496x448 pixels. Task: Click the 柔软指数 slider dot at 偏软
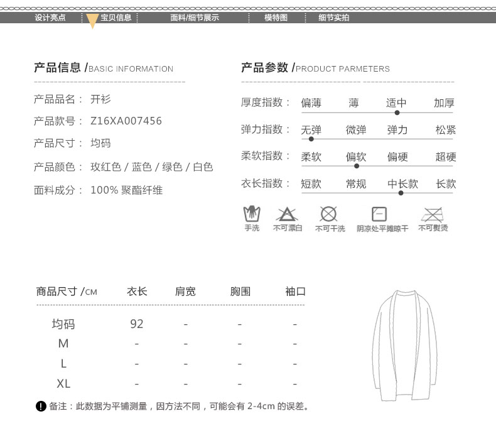click(357, 166)
